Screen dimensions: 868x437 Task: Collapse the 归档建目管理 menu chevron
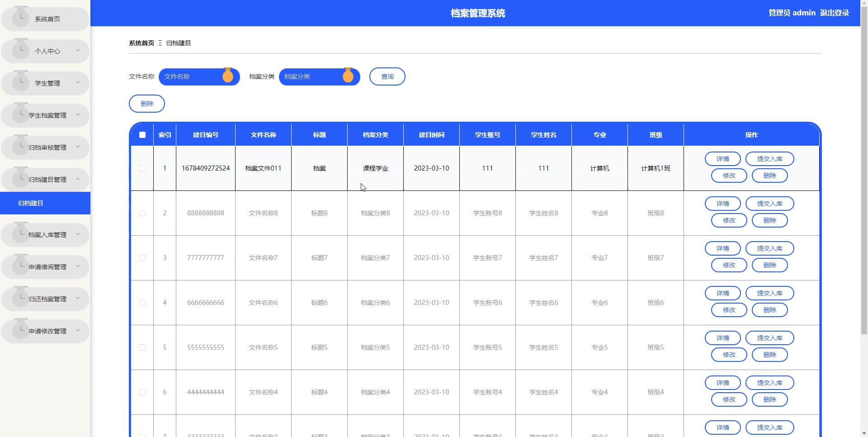78,179
